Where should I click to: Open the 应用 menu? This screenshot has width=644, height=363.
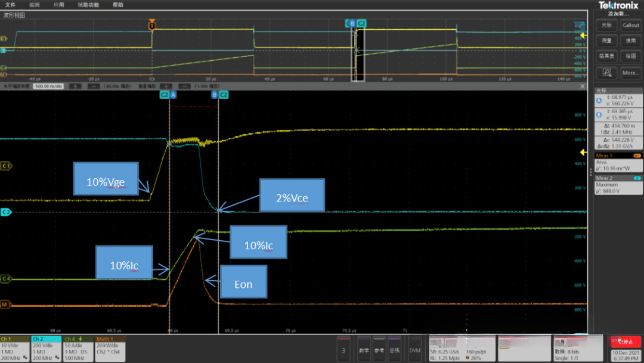(58, 5)
